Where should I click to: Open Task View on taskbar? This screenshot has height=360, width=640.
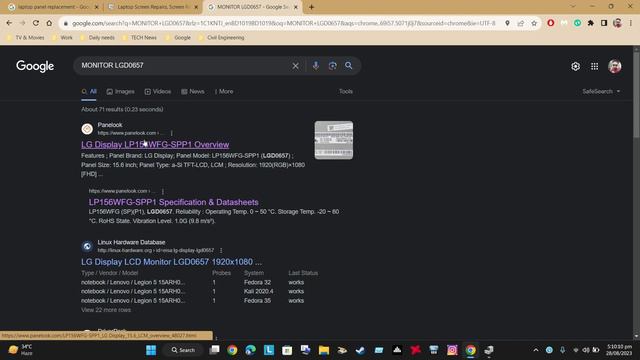click(x=214, y=350)
